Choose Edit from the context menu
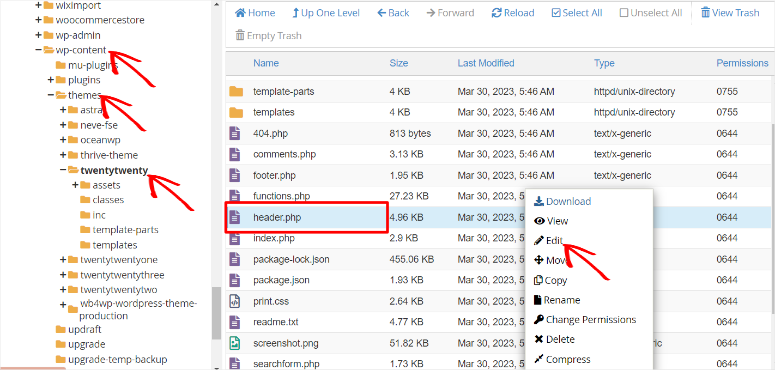 pyautogui.click(x=548, y=241)
